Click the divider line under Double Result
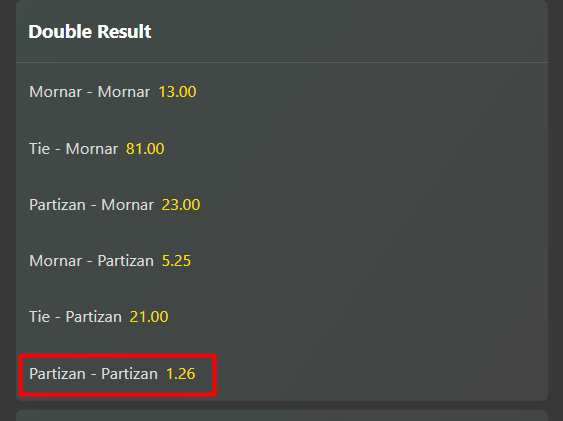Screen dimensions: 563x421 (282, 62)
